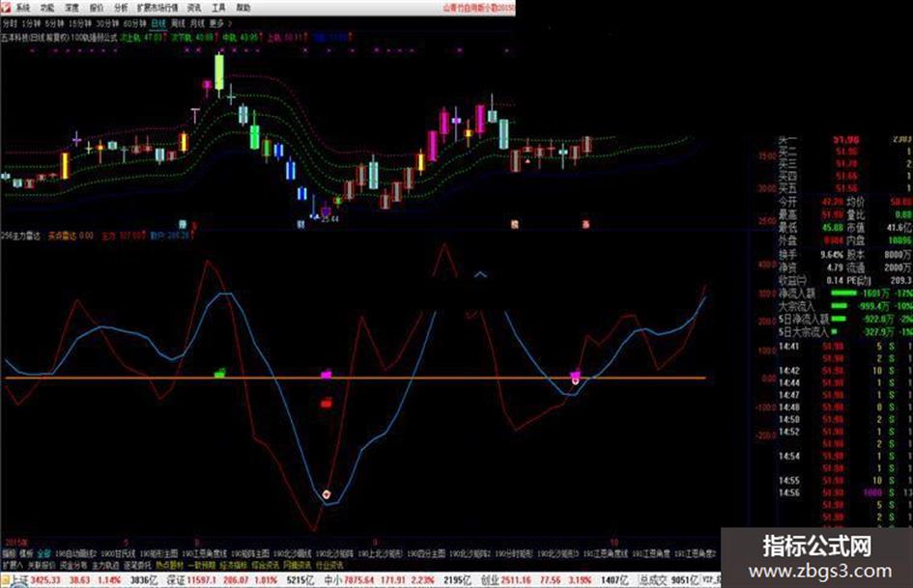The width and height of the screenshot is (913, 588).
Task: Click the magenta marker near chart middle
Action: coord(327,374)
